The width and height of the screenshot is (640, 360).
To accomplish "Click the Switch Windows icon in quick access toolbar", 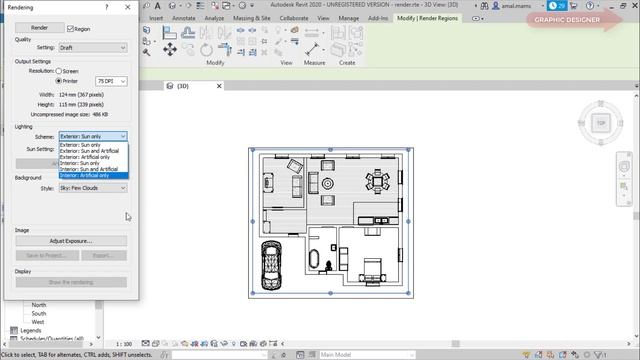I will pos(226,6).
